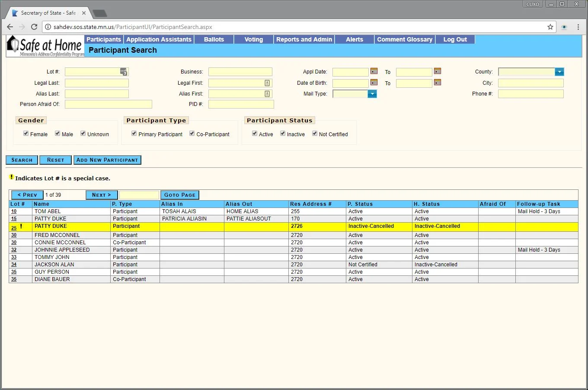This screenshot has width=588, height=390.
Task: Expand the Mail Type dropdown
Action: [372, 94]
